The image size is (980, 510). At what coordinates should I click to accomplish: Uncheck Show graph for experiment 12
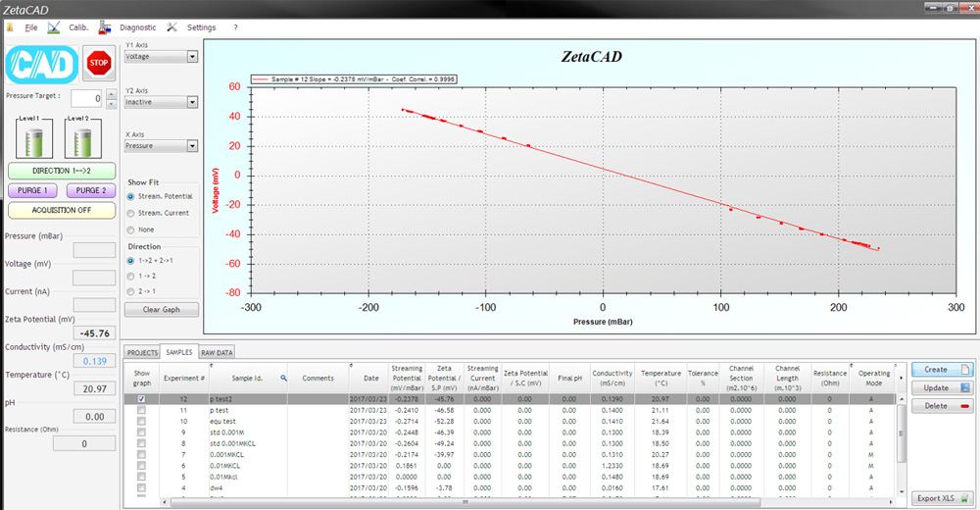(141, 398)
